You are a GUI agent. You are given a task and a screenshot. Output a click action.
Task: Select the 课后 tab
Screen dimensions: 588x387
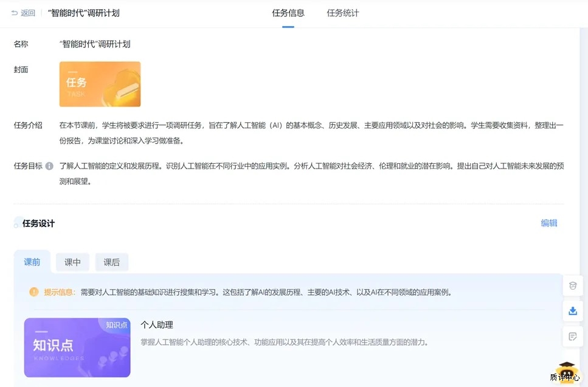tap(112, 262)
